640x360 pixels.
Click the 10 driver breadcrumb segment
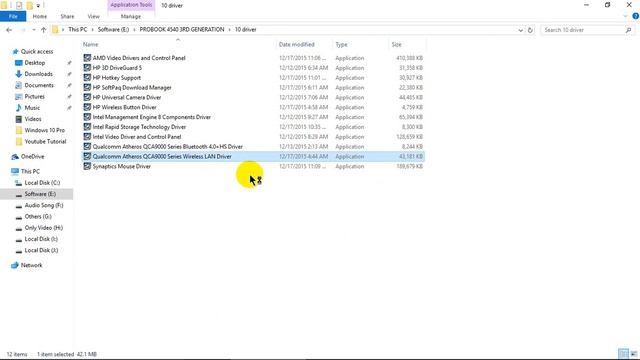click(x=245, y=29)
